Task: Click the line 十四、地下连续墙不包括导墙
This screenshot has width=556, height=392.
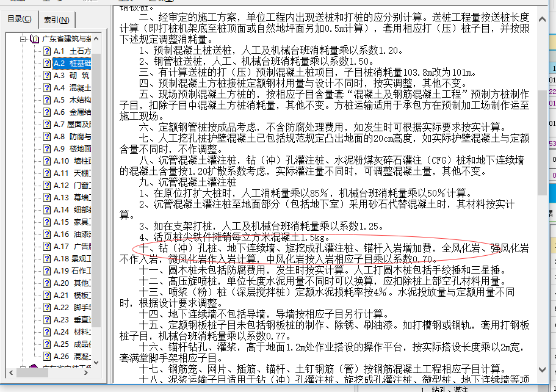Action: [x=264, y=314]
